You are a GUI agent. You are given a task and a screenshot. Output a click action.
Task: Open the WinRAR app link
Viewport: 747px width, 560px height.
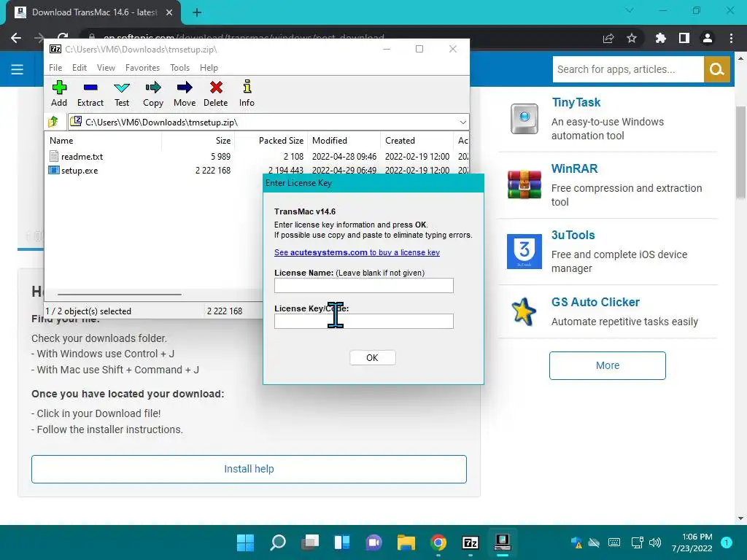574,168
